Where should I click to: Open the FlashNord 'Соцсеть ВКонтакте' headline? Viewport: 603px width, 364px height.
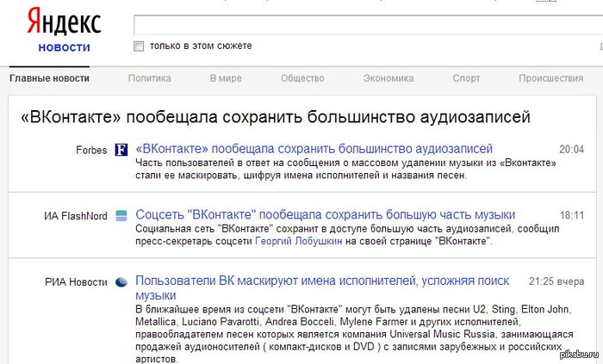pos(326,215)
